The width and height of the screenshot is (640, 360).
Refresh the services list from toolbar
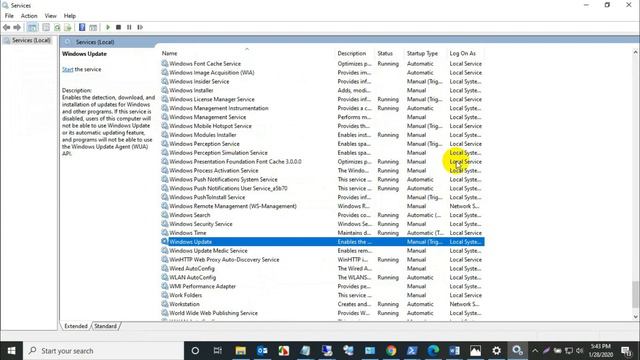tap(57, 27)
